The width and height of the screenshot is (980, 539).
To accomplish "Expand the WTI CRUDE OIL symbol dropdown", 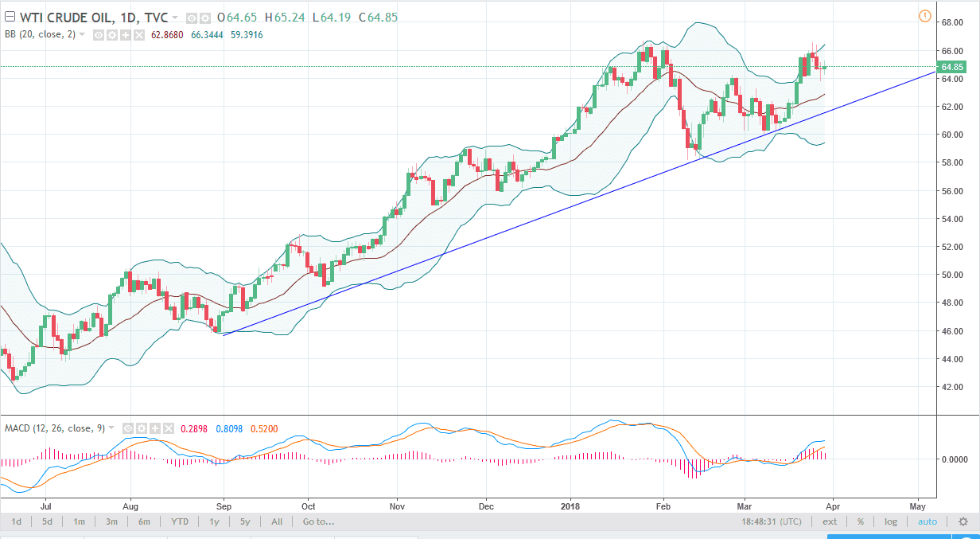I will [x=175, y=17].
